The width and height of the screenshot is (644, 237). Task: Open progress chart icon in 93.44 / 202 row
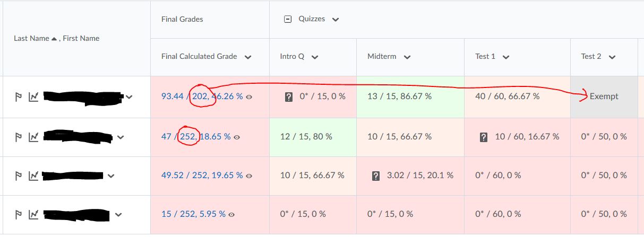click(x=33, y=97)
